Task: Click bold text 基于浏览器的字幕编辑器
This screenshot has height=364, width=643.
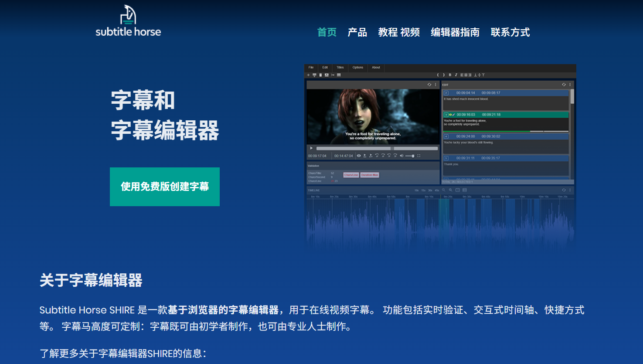Action: click(x=223, y=310)
